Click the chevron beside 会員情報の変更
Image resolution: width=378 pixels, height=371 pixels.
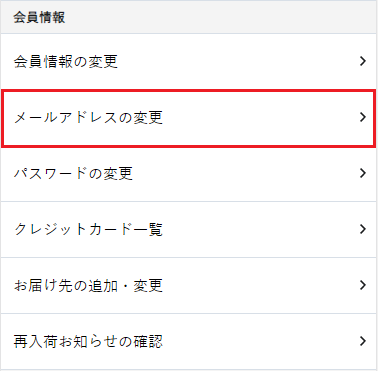(x=363, y=61)
